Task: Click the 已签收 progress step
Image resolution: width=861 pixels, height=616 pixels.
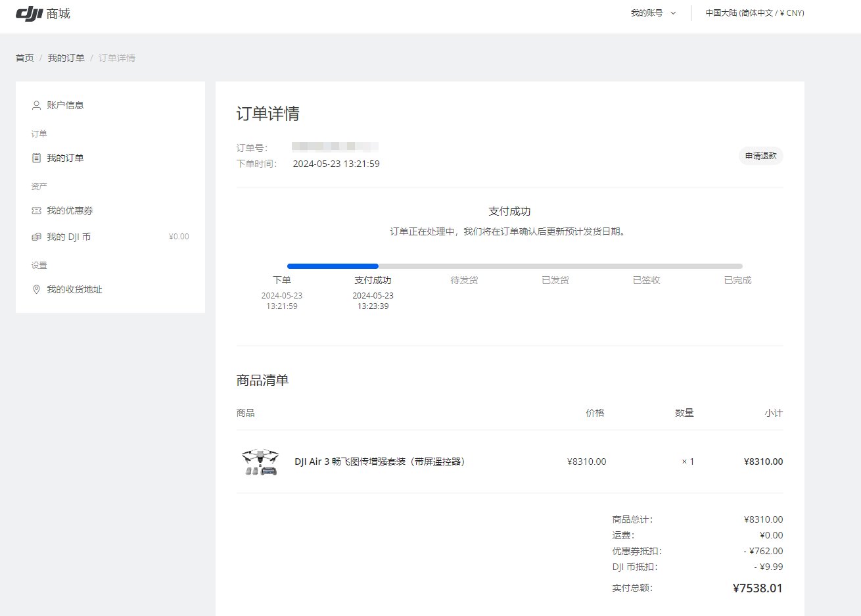Action: coord(647,280)
